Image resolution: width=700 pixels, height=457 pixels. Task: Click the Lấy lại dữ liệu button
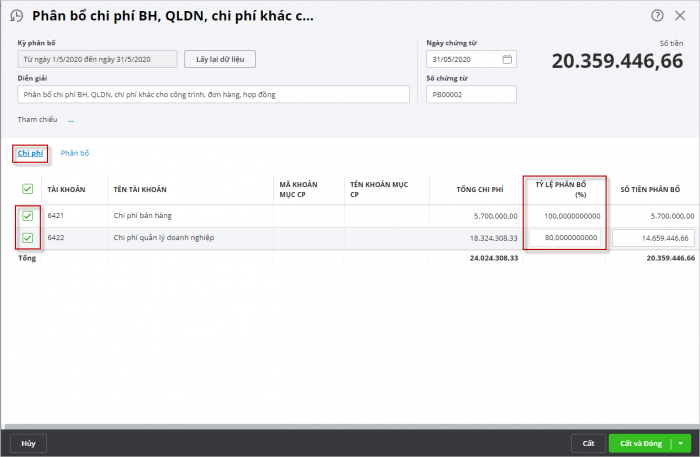(219, 59)
